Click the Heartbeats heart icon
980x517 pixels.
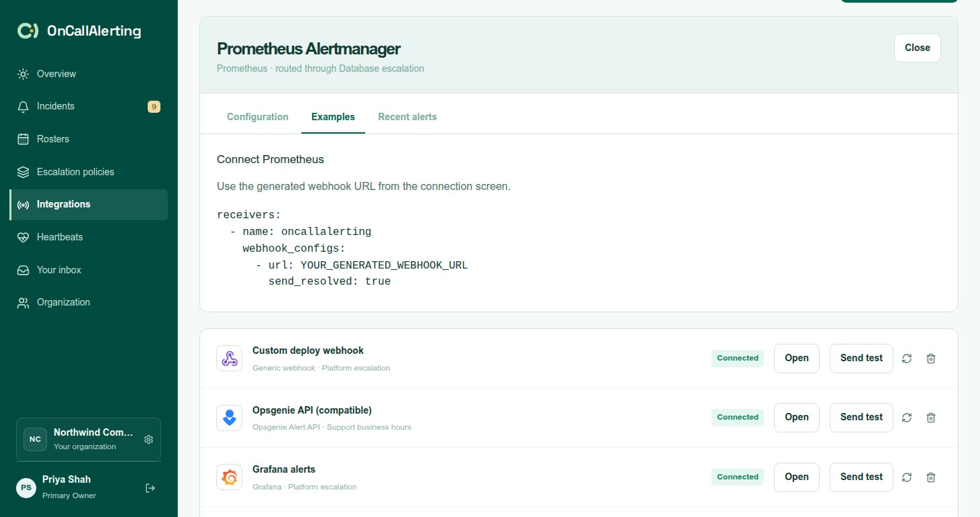23,237
